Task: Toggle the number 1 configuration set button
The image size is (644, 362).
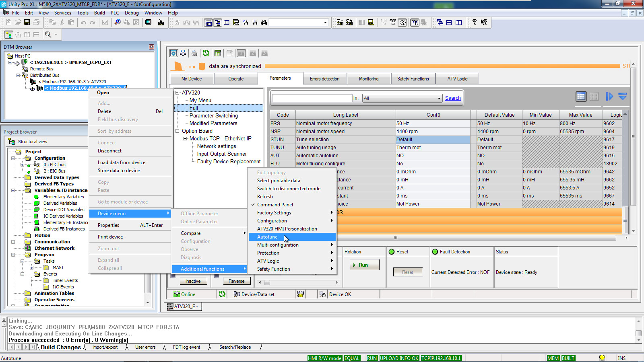Action: pyautogui.click(x=241, y=53)
